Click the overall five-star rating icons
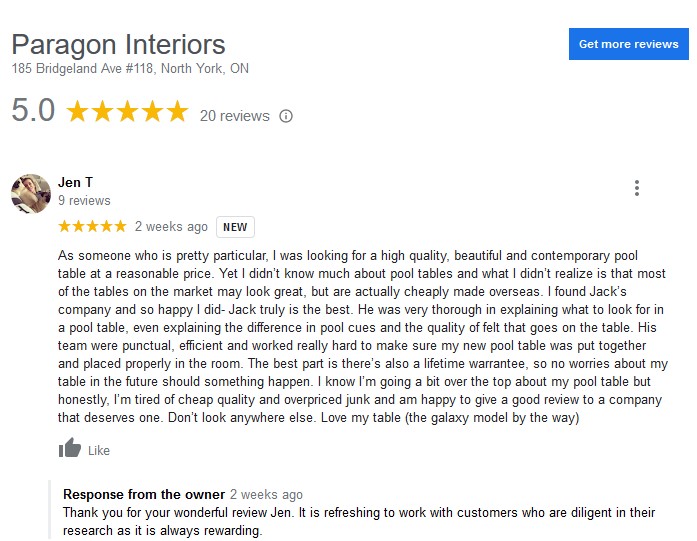 click(x=126, y=111)
